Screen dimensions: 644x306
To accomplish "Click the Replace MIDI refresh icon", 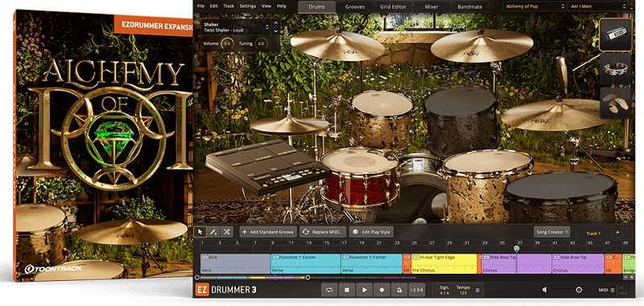I will click(306, 232).
